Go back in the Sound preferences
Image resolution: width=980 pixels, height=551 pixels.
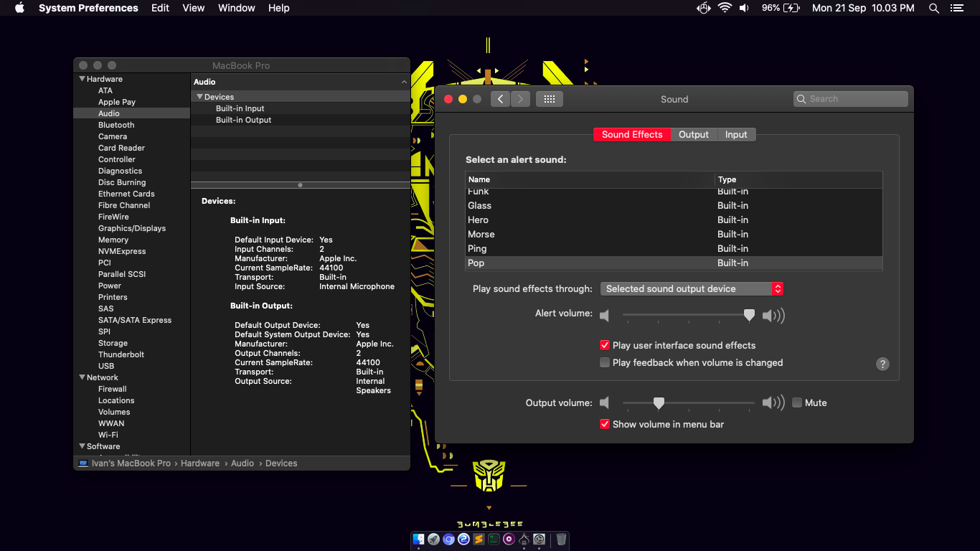[500, 99]
